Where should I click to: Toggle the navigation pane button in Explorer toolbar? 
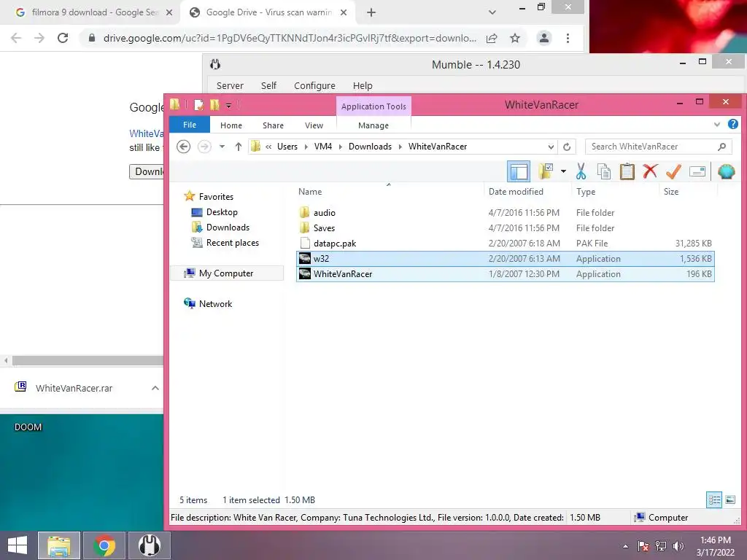click(x=519, y=171)
